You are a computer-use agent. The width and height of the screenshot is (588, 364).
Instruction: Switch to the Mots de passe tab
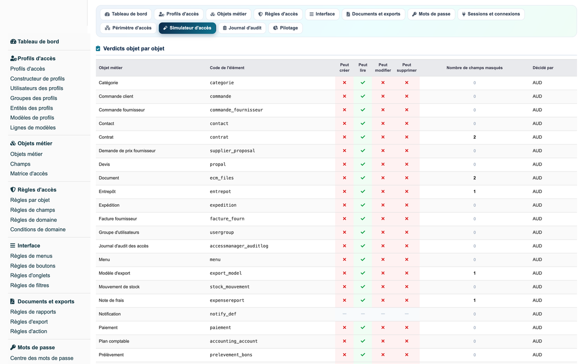point(431,14)
